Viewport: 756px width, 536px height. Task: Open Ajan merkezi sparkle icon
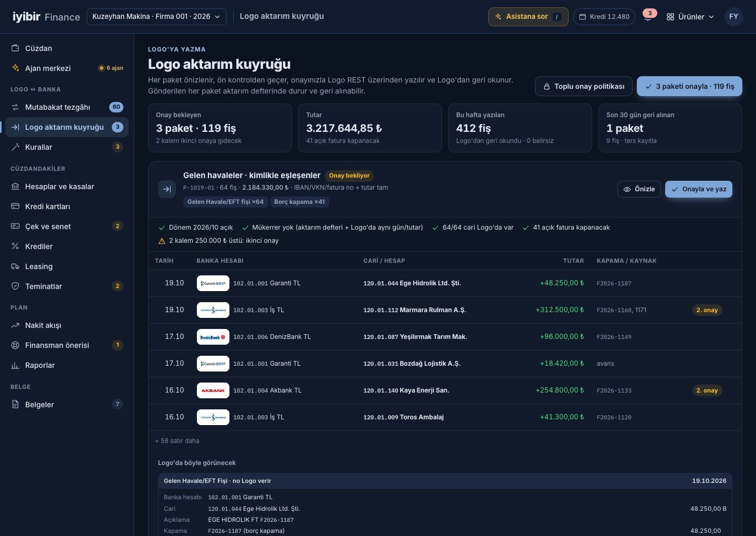click(x=15, y=68)
